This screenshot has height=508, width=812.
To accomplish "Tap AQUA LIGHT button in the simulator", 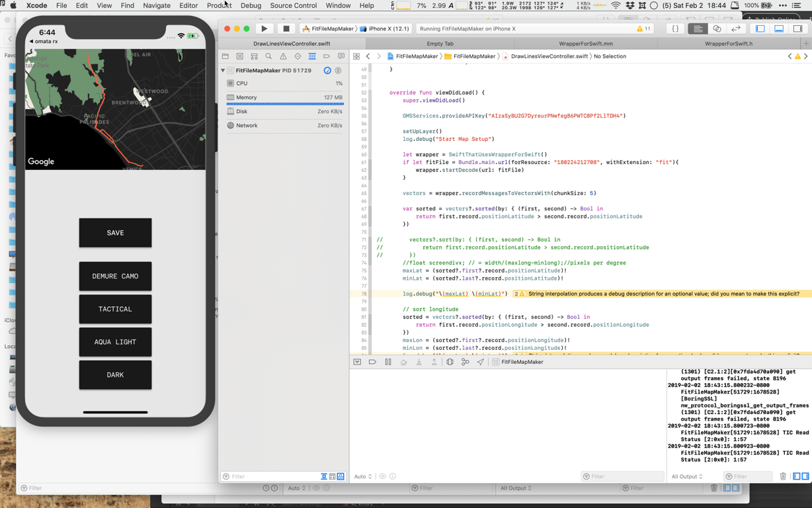I will pyautogui.click(x=115, y=342).
